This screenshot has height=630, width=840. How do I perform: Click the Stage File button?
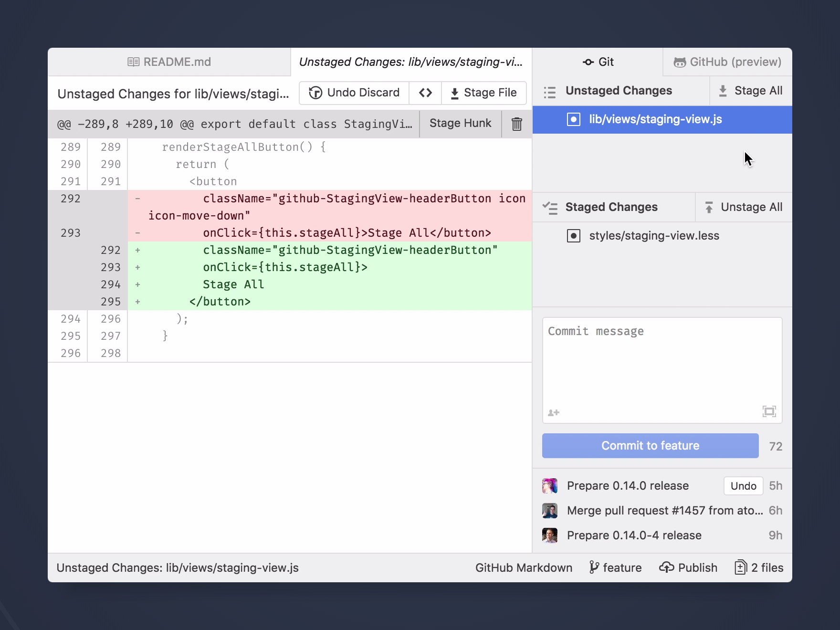tap(483, 93)
